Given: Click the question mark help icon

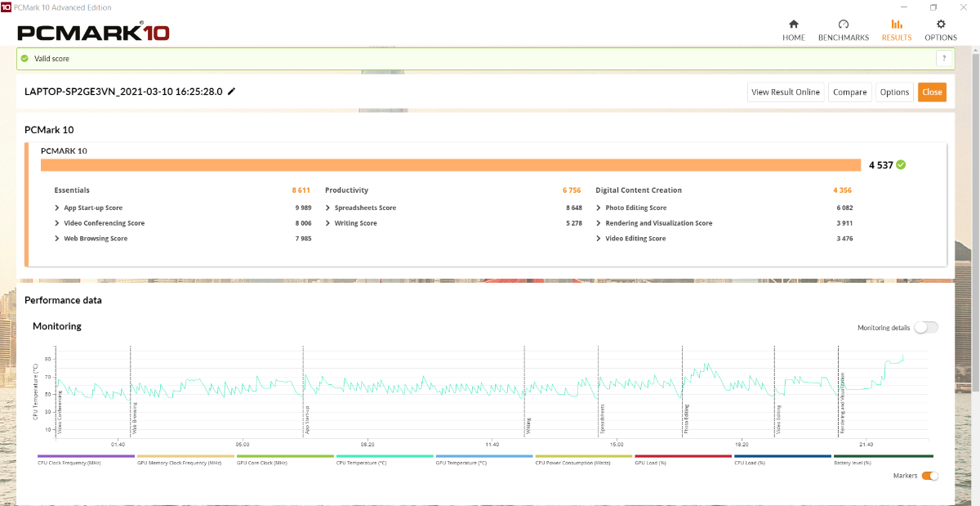Looking at the screenshot, I should [x=944, y=59].
